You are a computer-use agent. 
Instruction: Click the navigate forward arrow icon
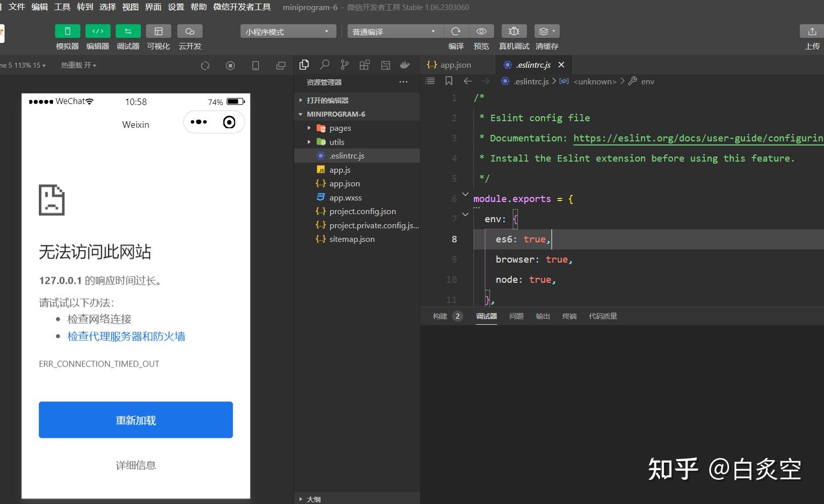pyautogui.click(x=486, y=81)
